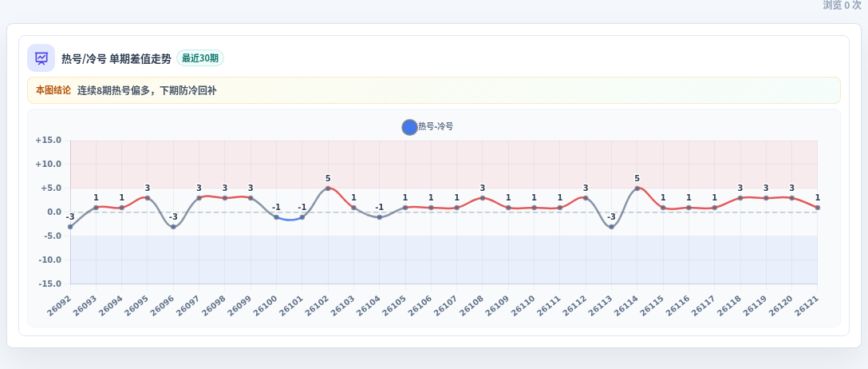Click the last data point at 26121
The width and height of the screenshot is (868, 369).
point(818,208)
